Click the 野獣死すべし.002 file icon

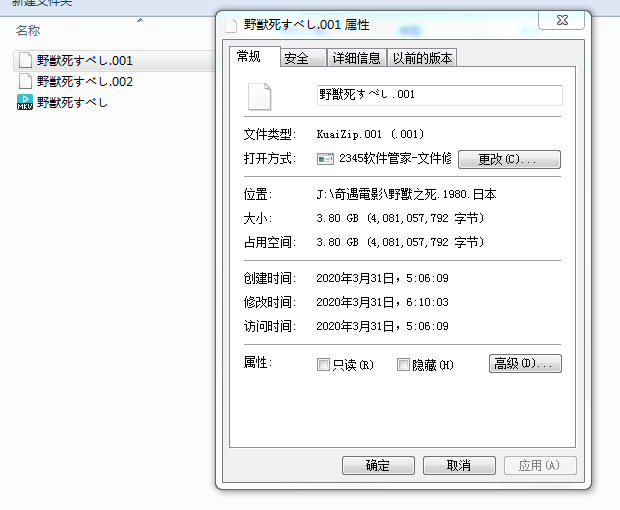(26, 82)
